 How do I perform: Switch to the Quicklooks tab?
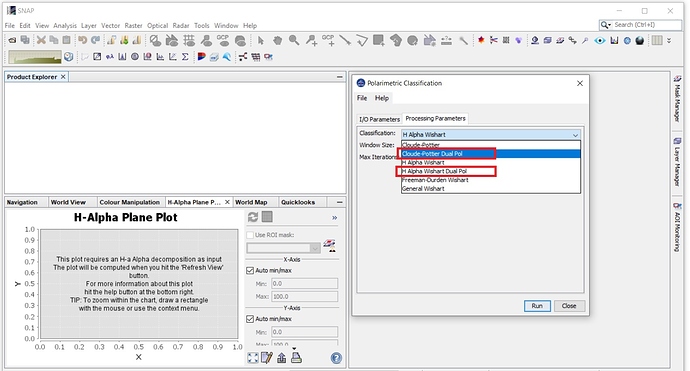point(298,202)
